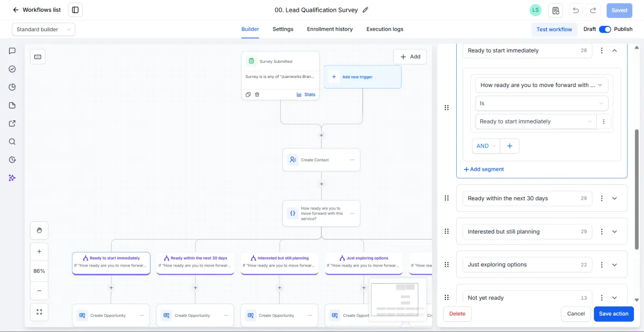
Task: Add a condition with the plus next to AND
Action: (x=510, y=146)
